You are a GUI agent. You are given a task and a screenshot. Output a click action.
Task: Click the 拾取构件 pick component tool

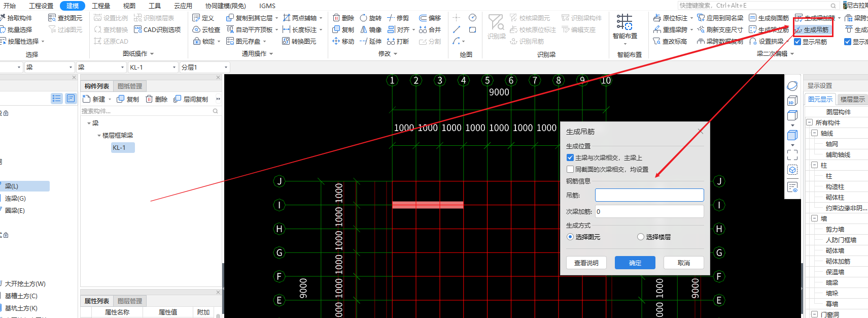coord(16,18)
